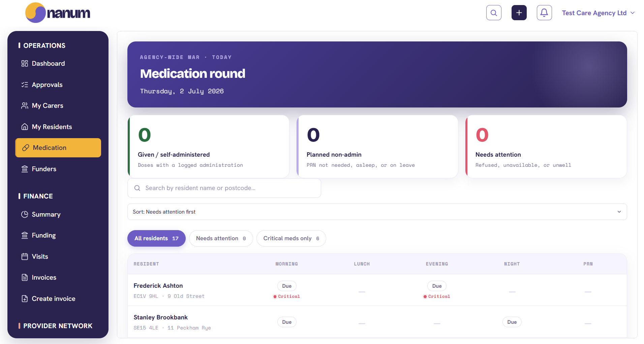Click the My Carers people icon

(25, 105)
